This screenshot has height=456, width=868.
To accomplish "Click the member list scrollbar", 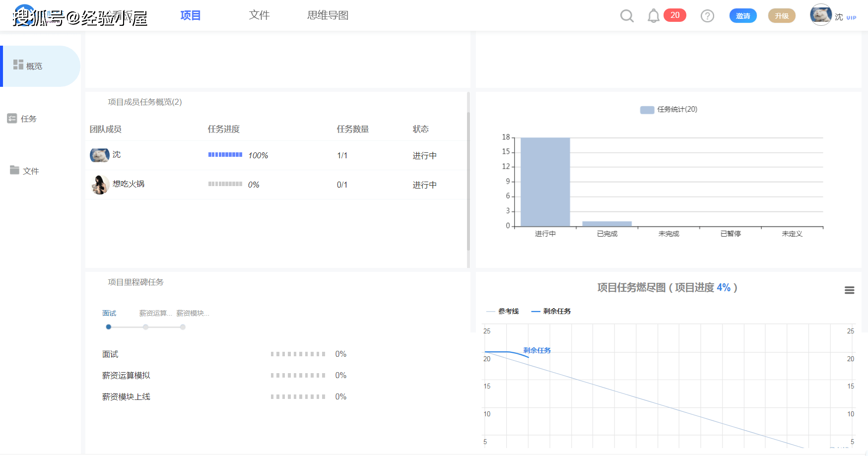I will click(468, 181).
